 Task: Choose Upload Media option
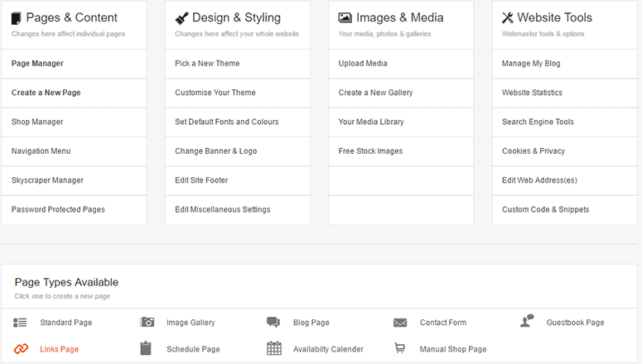click(363, 64)
